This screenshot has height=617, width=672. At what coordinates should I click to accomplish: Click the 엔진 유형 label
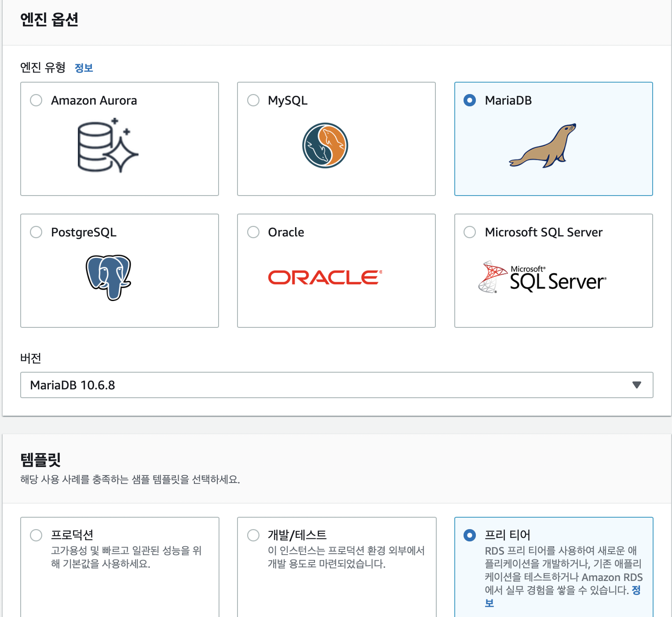tap(43, 67)
